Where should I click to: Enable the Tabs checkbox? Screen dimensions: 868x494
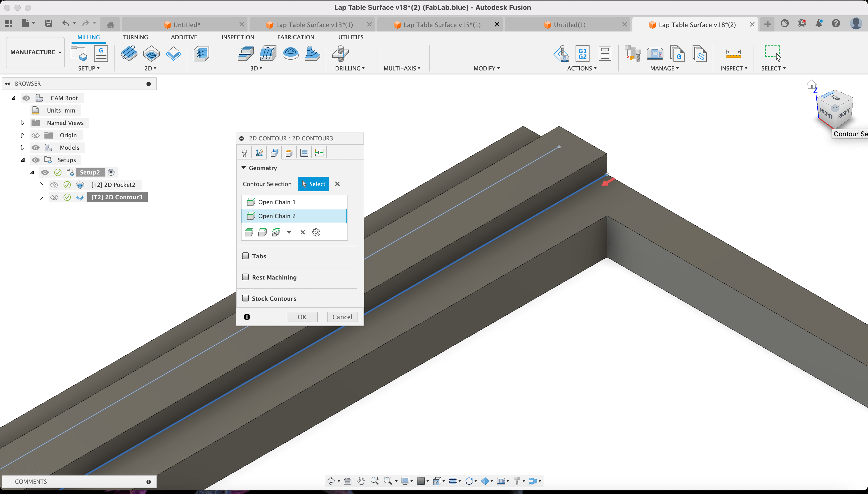[245, 256]
